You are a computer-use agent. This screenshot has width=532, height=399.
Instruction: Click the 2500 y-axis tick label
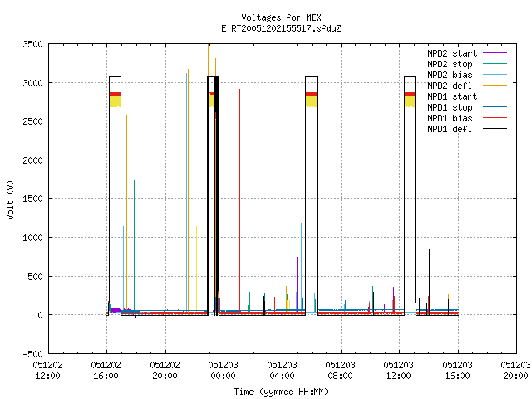pyautogui.click(x=33, y=121)
